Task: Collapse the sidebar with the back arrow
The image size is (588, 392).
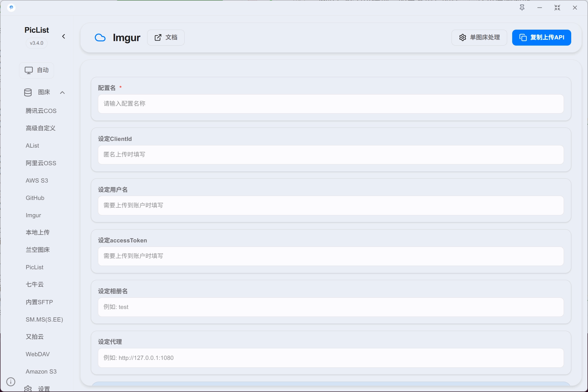Action: [63, 36]
